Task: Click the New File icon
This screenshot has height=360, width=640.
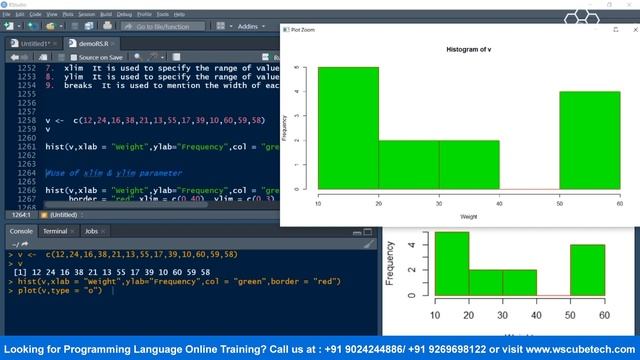Action: [x=9, y=26]
